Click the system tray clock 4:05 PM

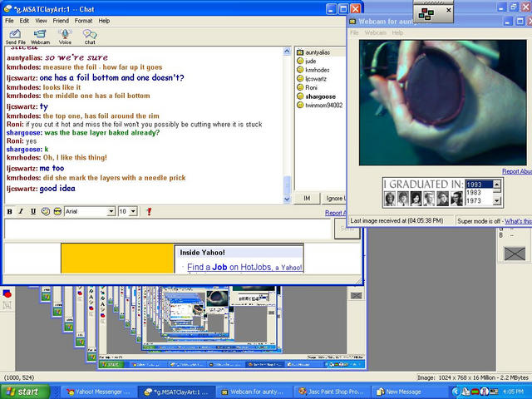pos(513,392)
